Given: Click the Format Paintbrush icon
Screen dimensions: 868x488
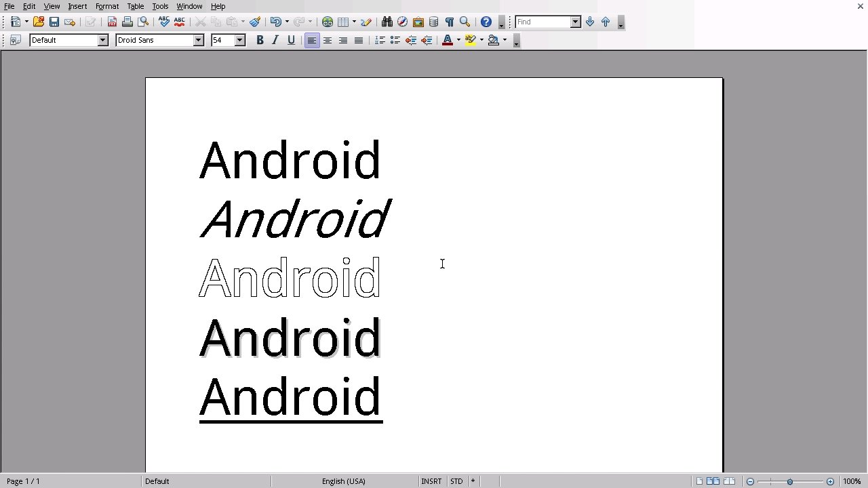Looking at the screenshot, I should (255, 22).
